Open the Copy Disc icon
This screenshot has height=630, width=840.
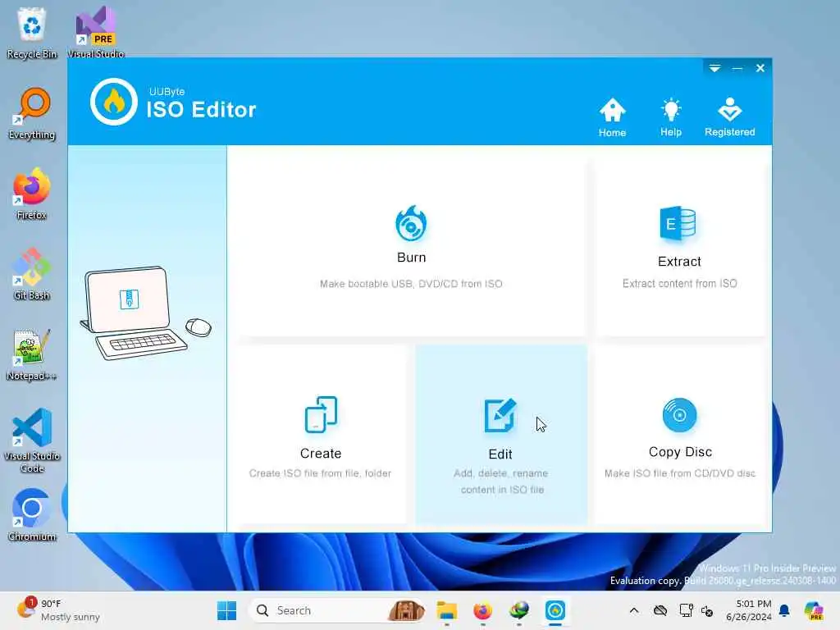point(679,414)
